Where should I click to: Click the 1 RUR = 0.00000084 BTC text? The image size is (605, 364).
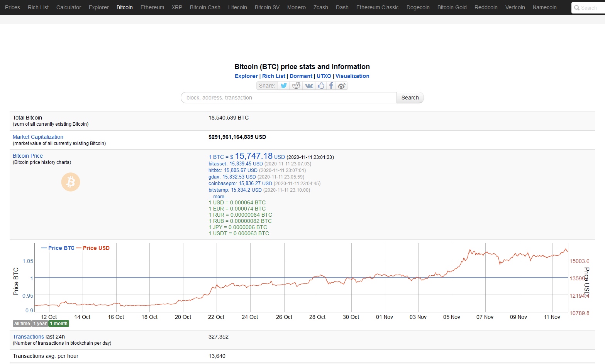pyautogui.click(x=240, y=215)
